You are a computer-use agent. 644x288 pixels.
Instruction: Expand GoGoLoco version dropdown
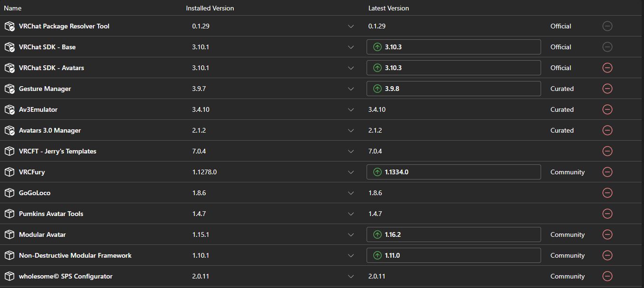(351, 193)
